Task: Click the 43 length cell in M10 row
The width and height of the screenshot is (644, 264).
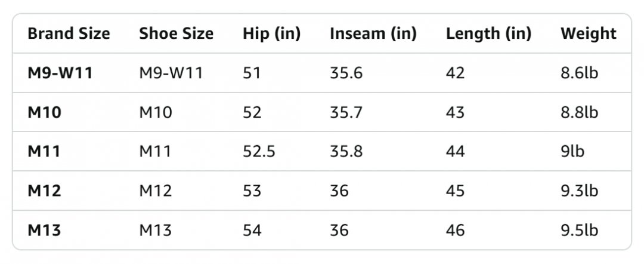Action: point(455,112)
